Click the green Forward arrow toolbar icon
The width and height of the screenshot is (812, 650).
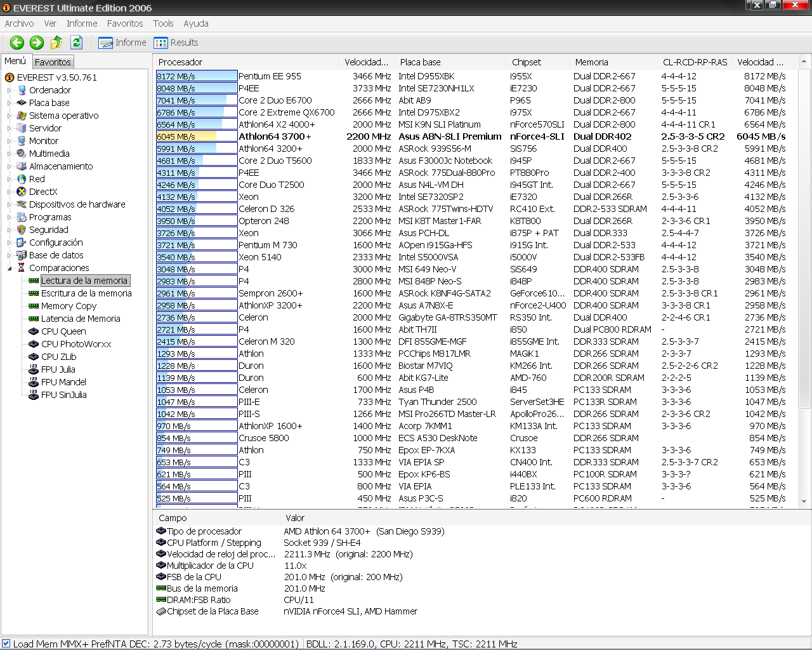(x=37, y=43)
